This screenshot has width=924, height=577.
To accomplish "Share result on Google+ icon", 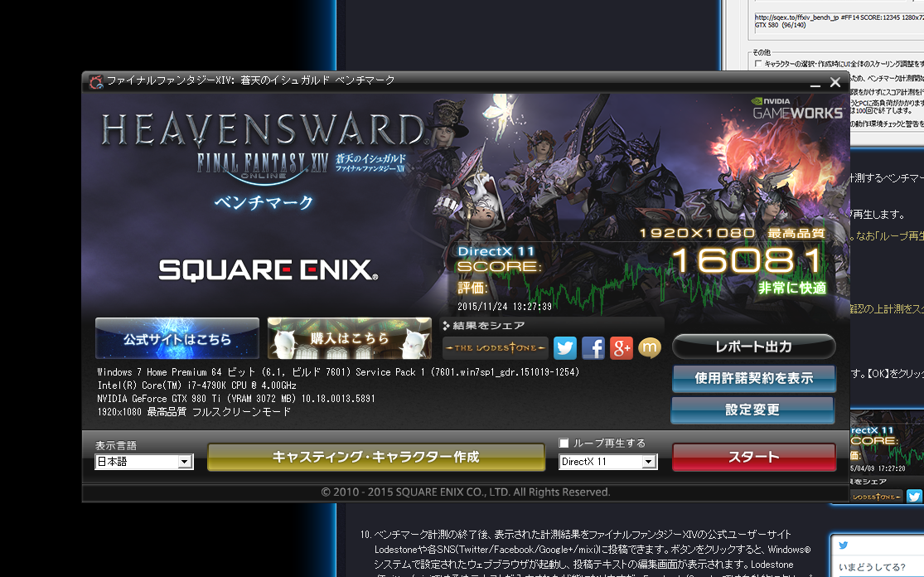I will click(x=621, y=347).
